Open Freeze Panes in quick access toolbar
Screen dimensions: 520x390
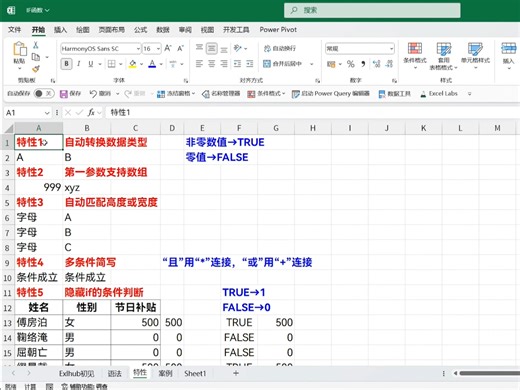pos(176,94)
